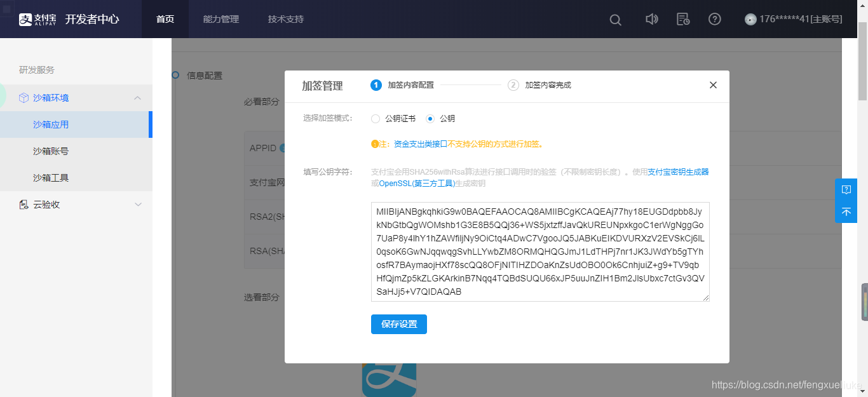Click 保存设置 button
The height and width of the screenshot is (397, 868).
[x=399, y=324]
